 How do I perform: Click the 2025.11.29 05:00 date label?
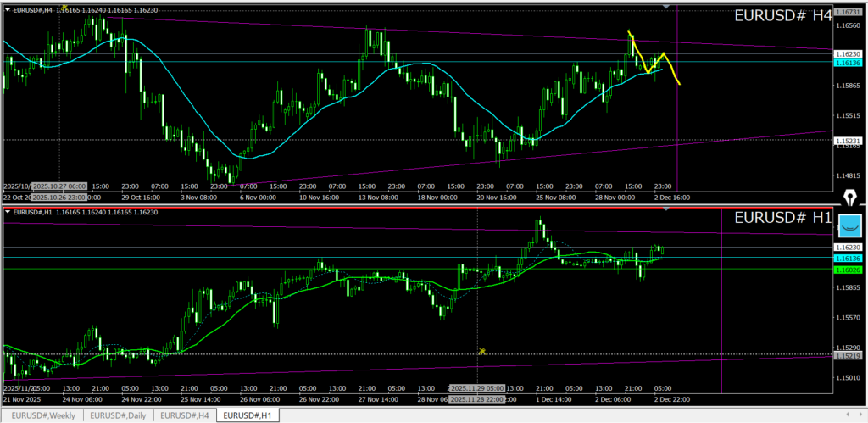pyautogui.click(x=477, y=387)
